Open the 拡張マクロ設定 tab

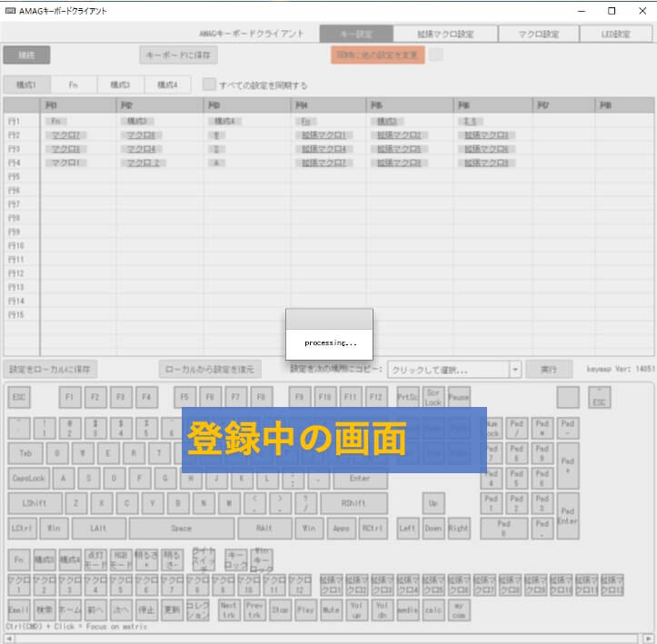pos(445,34)
